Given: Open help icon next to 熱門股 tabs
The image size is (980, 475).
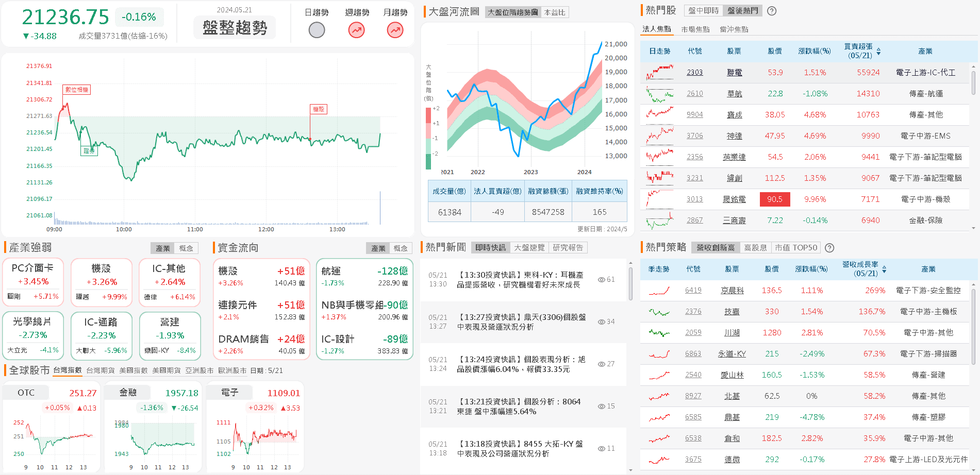Looking at the screenshot, I should 772,11.
